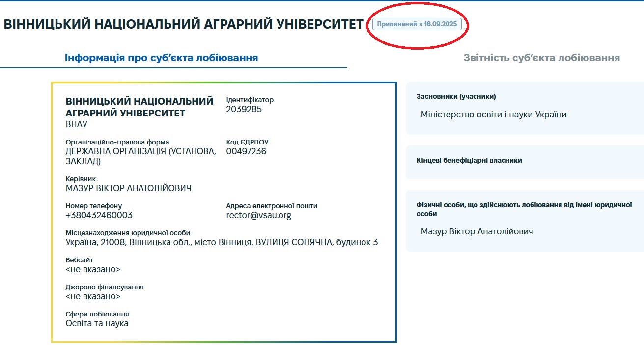Click the identifier value 2039285

244,109
